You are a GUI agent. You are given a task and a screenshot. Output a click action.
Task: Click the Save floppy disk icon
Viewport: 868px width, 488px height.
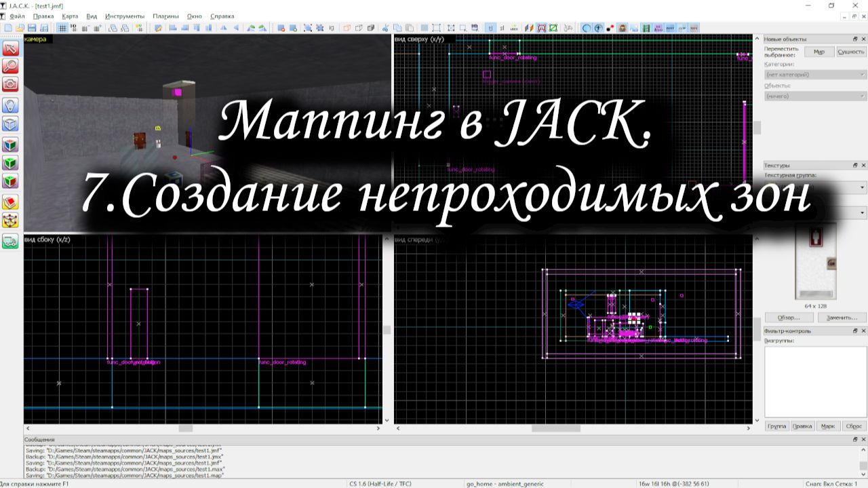32,28
